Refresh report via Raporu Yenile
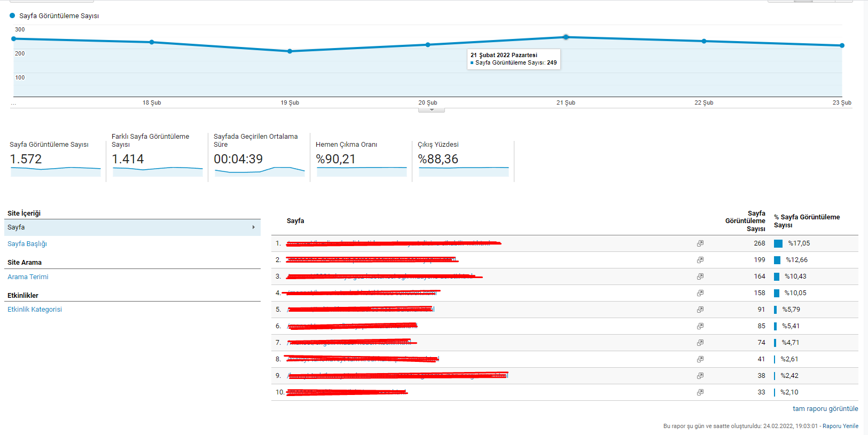The width and height of the screenshot is (868, 435). 840,426
